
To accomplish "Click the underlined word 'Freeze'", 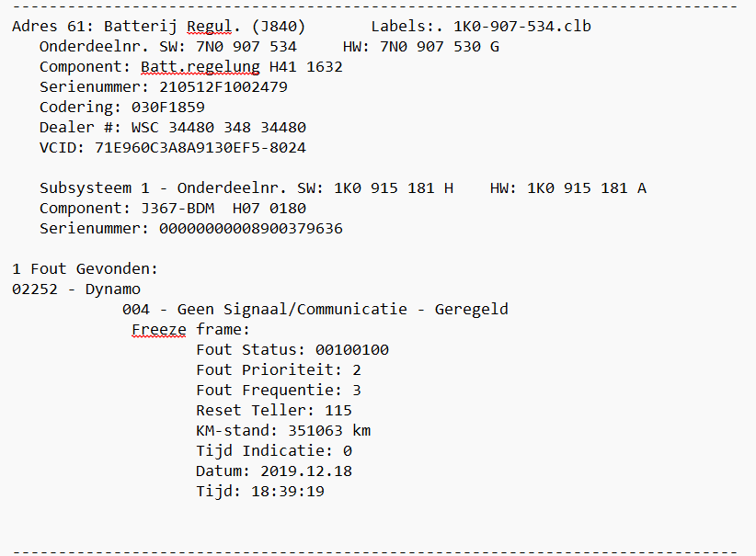I will [x=159, y=329].
